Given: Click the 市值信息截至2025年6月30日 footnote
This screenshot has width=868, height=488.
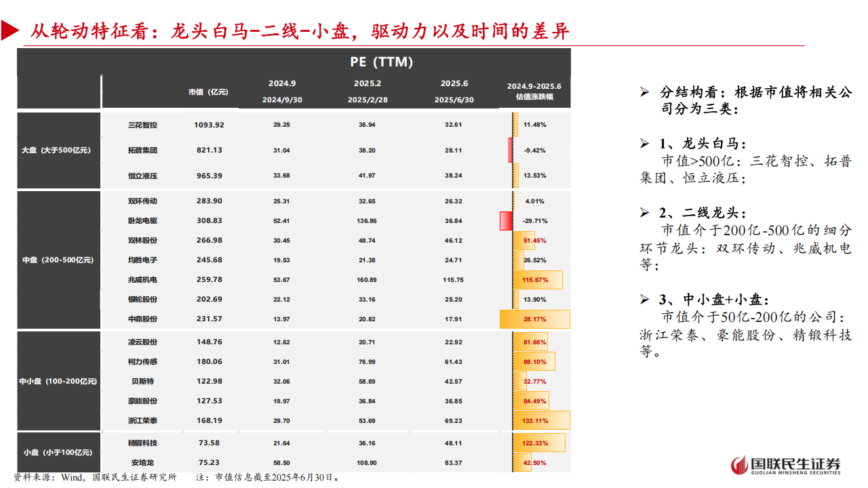Looking at the screenshot, I should (268, 477).
